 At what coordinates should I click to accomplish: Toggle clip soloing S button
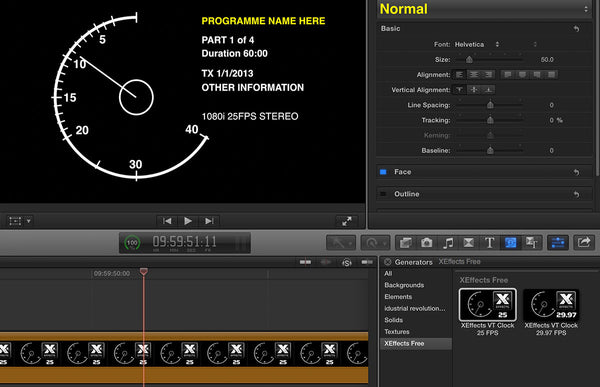(x=347, y=263)
